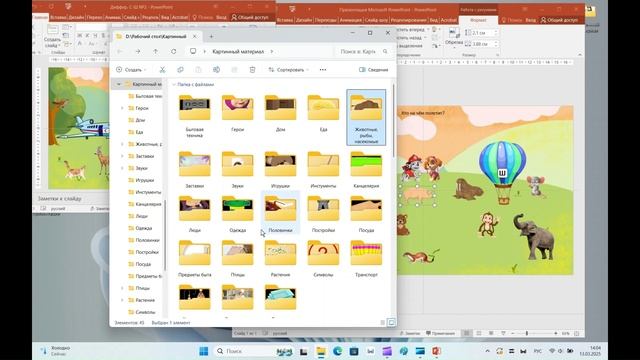Click Общий доступ in right PowerPoint window
640x360 pixels.
[x=559, y=20]
